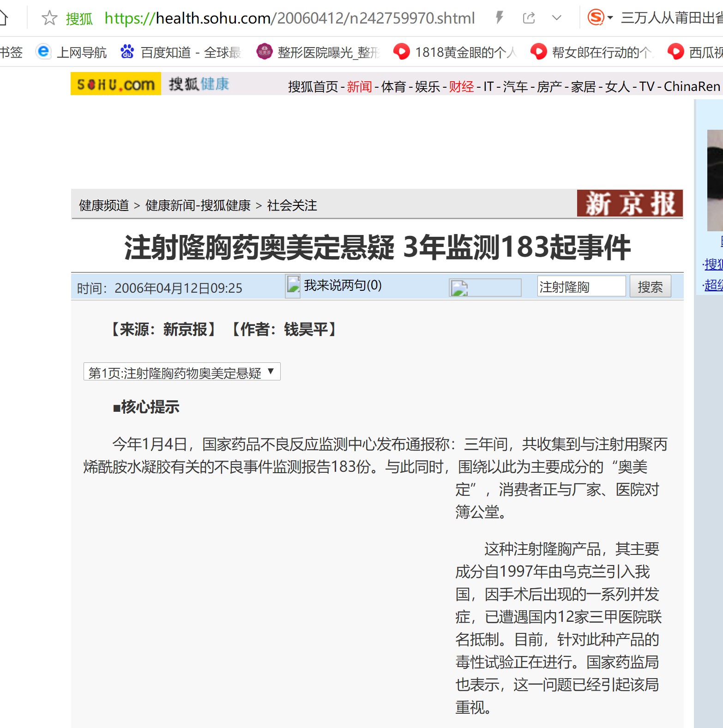
Task: Click the Baidu paw icon bookmark
Action: [x=127, y=51]
